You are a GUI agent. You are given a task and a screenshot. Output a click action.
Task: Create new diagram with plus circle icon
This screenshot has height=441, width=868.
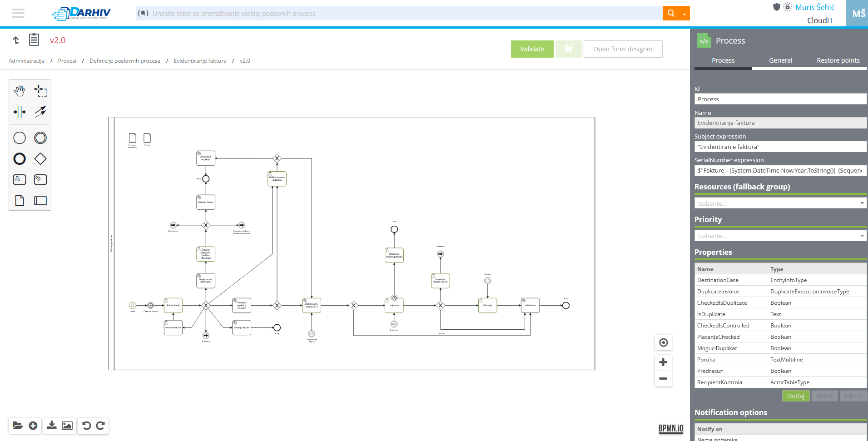[x=33, y=426]
